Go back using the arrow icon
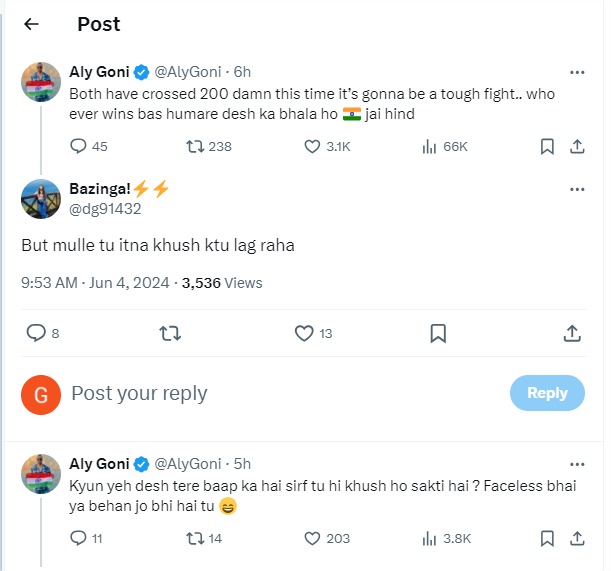Screen dimensions: 611x571 (x=31, y=24)
